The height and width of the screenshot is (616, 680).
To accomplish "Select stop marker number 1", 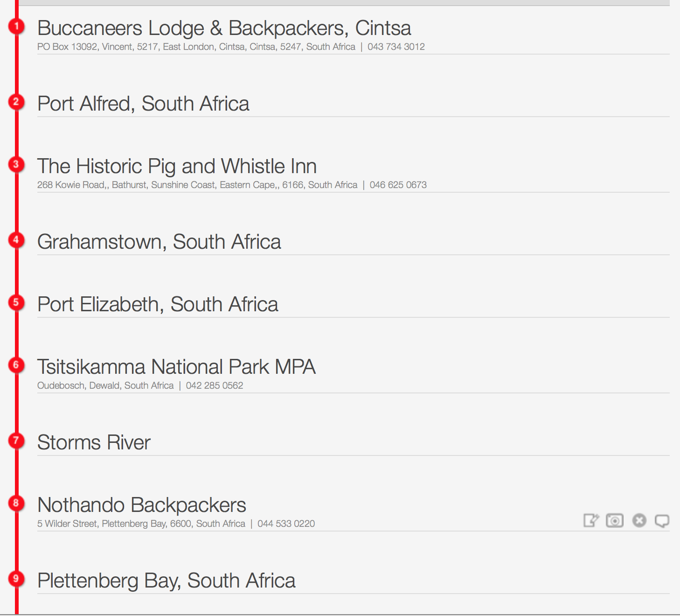I will pyautogui.click(x=16, y=26).
